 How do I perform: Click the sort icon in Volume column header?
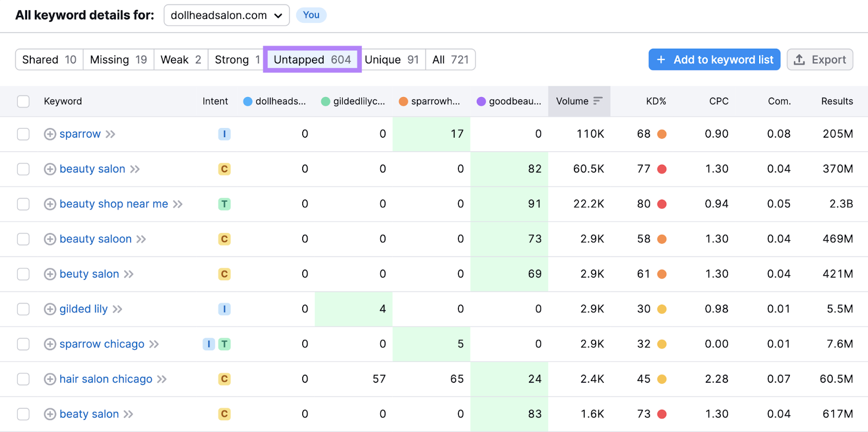598,101
